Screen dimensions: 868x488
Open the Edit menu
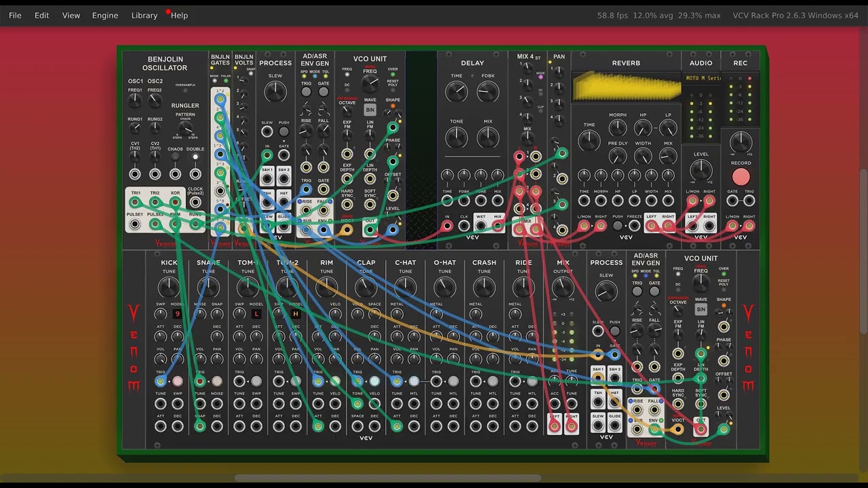tap(42, 15)
